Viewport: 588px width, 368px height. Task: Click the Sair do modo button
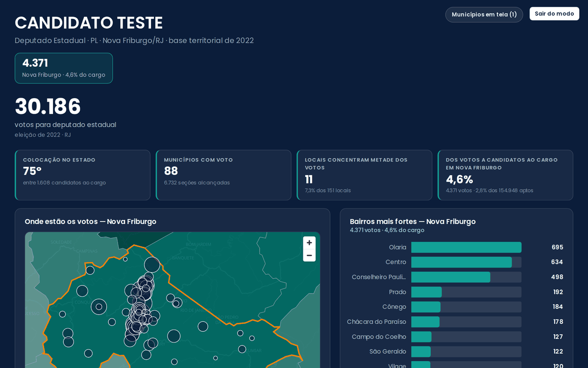554,14
